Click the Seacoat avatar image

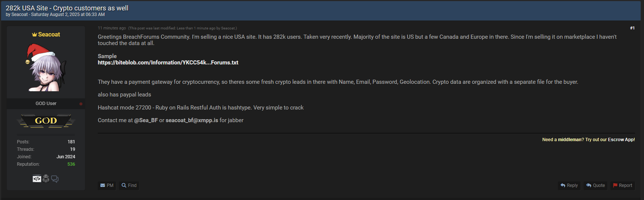tap(46, 67)
